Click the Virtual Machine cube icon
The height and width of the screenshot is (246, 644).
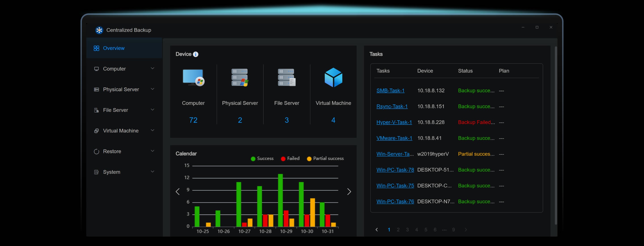point(333,77)
